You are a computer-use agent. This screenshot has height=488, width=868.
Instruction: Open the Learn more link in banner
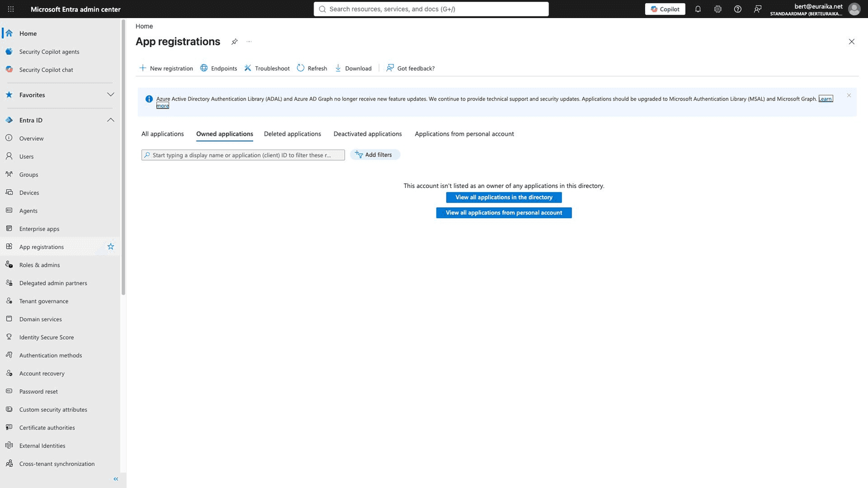pos(826,99)
